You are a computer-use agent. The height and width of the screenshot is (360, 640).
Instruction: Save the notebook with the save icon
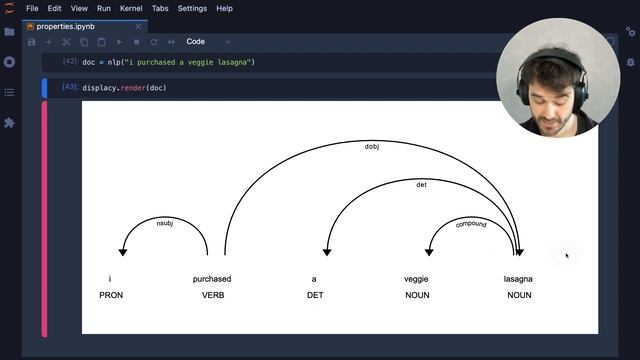click(31, 42)
